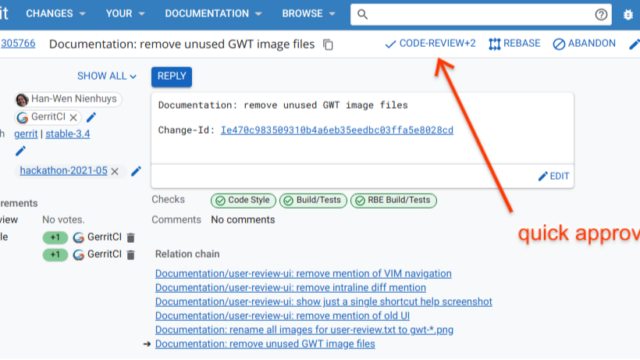This screenshot has height=360, width=640.
Task: Click the 'Relation chain' heading
Action: (187, 254)
